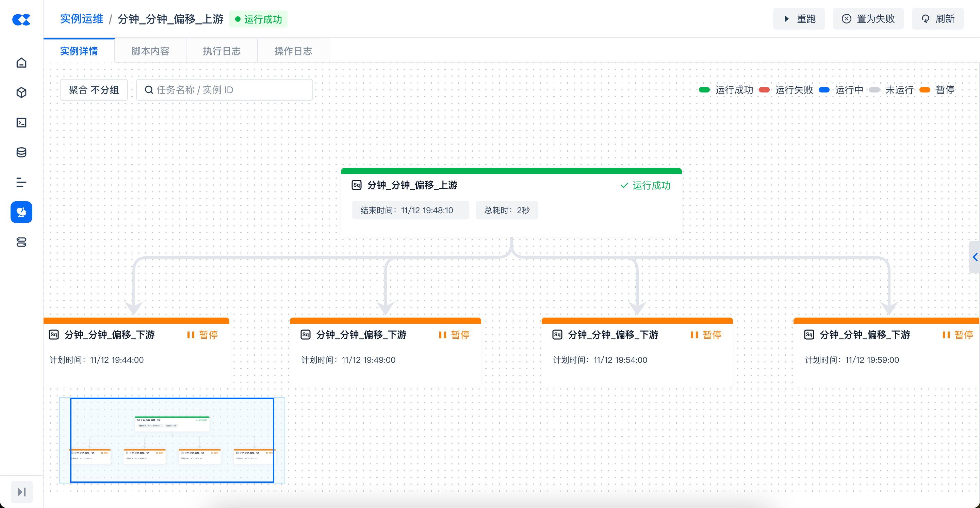
Task: Open the database icon in sidebar
Action: click(x=21, y=152)
